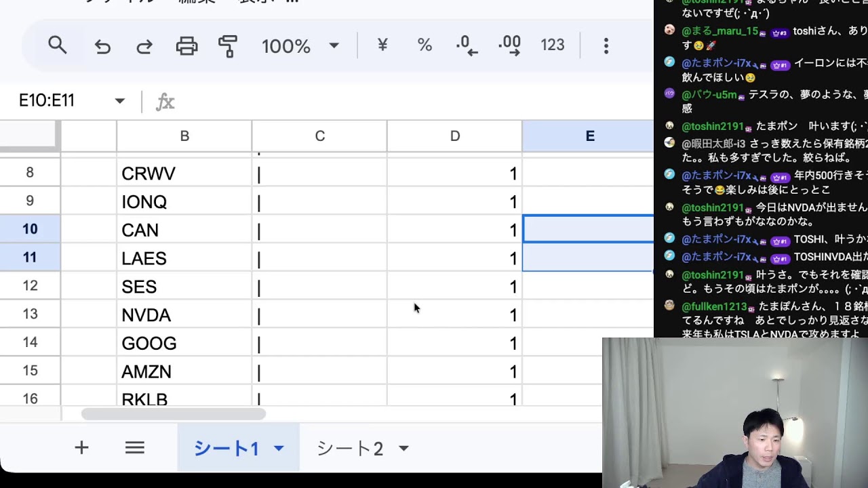Screen dimensions: 868x488
Task: Add a new sheet with plus button
Action: pos(81,447)
